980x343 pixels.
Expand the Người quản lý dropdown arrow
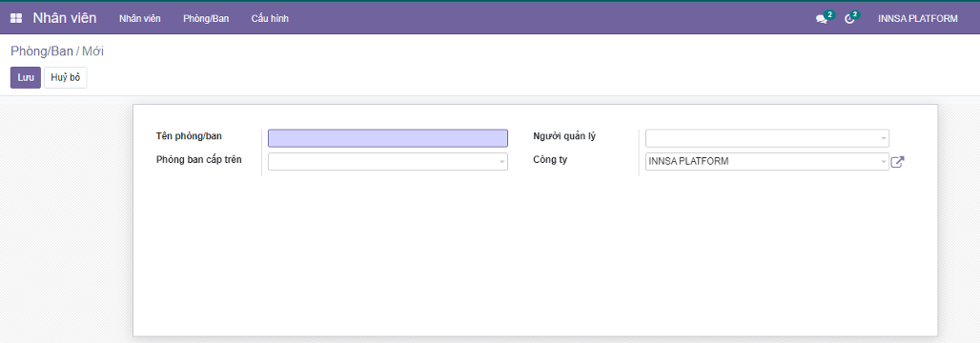coord(883,138)
